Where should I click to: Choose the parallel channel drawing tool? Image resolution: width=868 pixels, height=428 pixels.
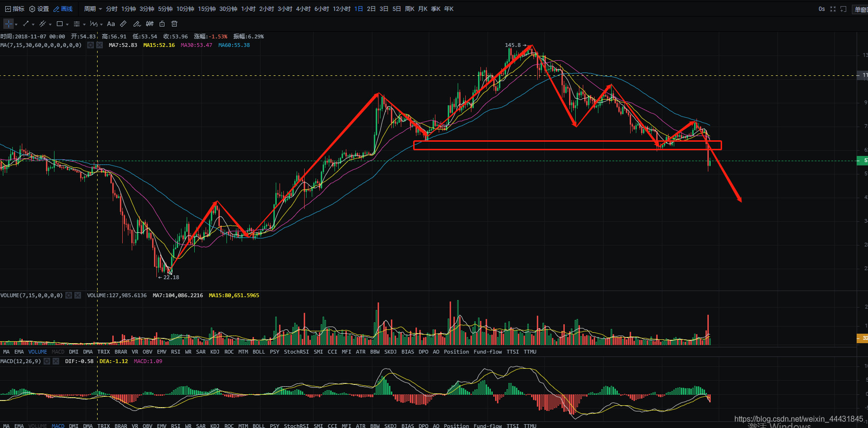click(43, 24)
